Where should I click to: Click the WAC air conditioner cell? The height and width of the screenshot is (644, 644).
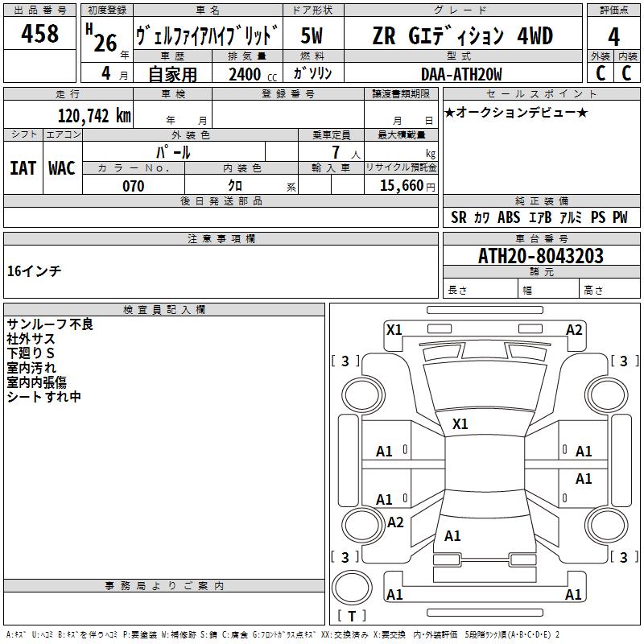coord(62,167)
